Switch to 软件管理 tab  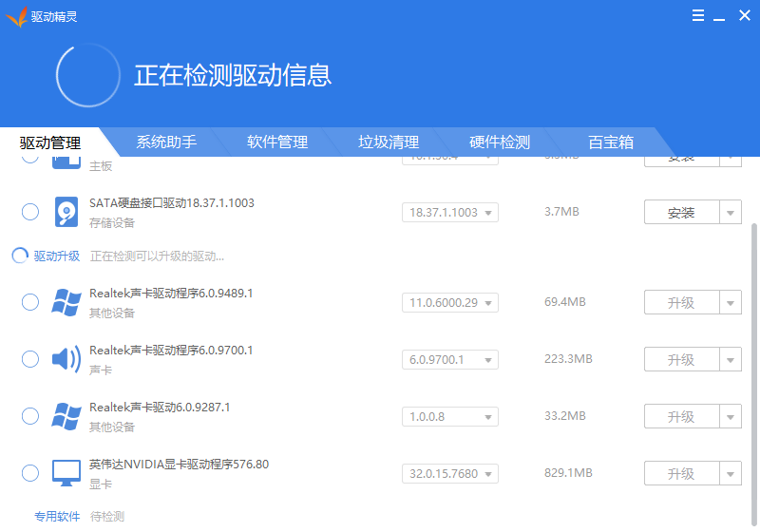click(277, 142)
